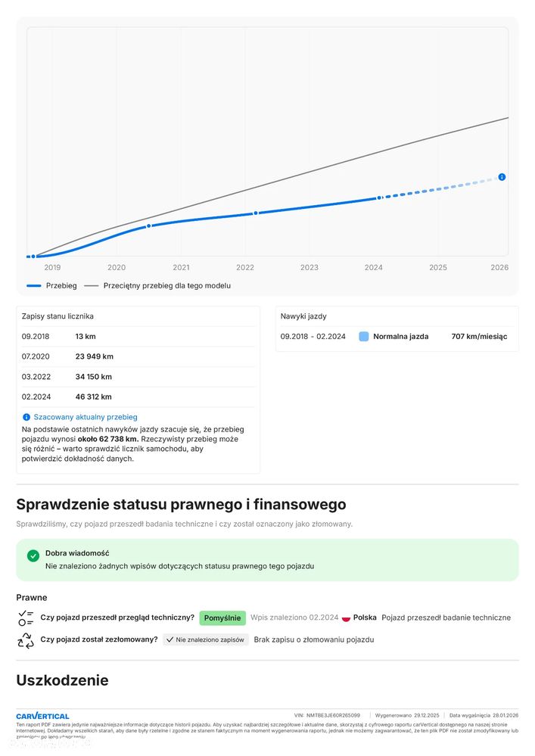
Task: Click the light blue Normalna jazda swatch
Action: click(x=364, y=336)
